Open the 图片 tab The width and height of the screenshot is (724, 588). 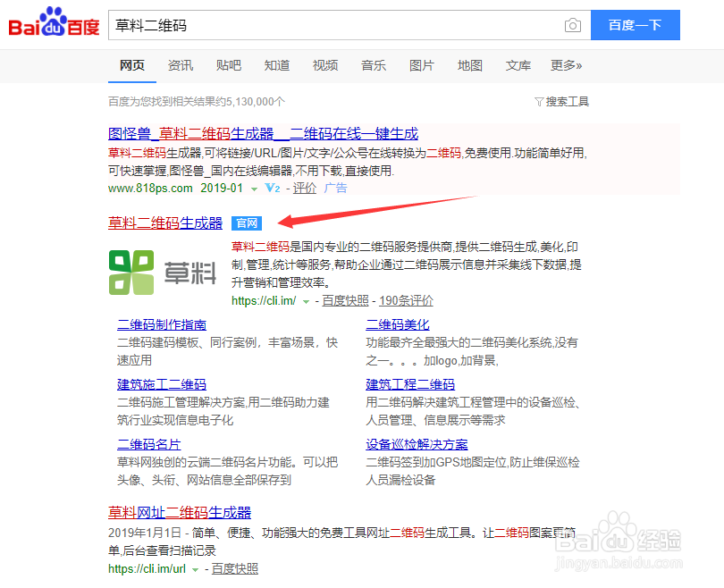[422, 65]
